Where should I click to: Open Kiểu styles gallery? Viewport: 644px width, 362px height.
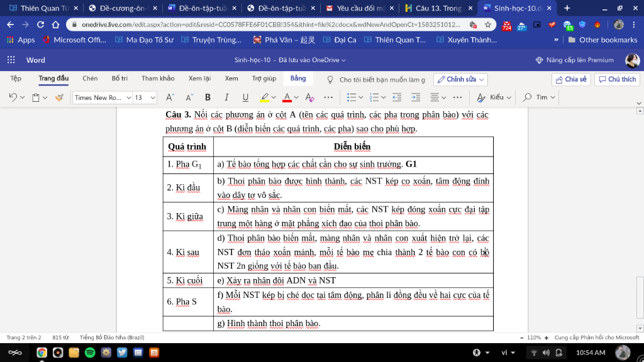[x=494, y=97]
